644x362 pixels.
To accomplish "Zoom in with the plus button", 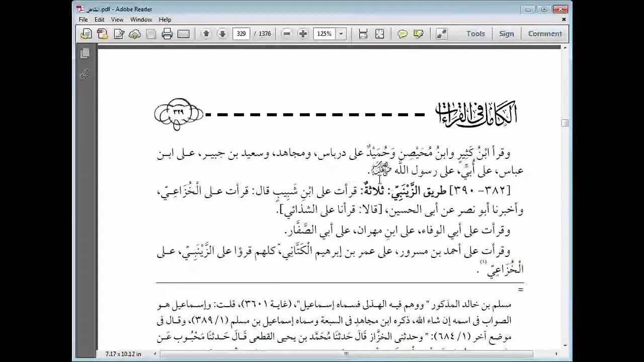I will (x=303, y=34).
